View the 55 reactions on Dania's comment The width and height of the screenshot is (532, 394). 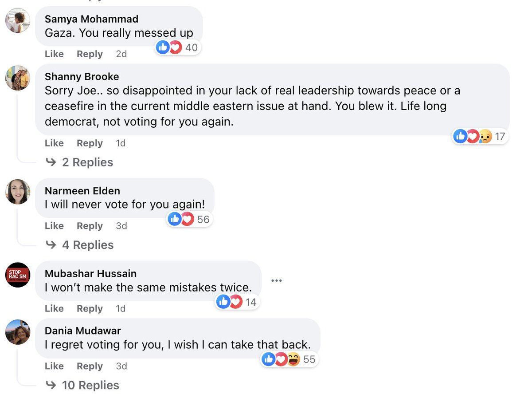click(290, 359)
